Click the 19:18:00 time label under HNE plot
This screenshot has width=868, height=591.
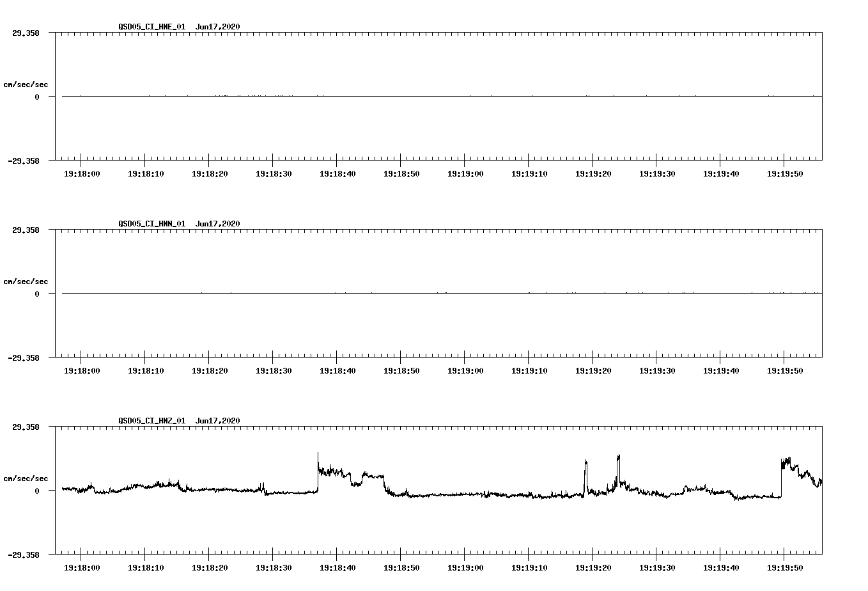[x=82, y=173]
